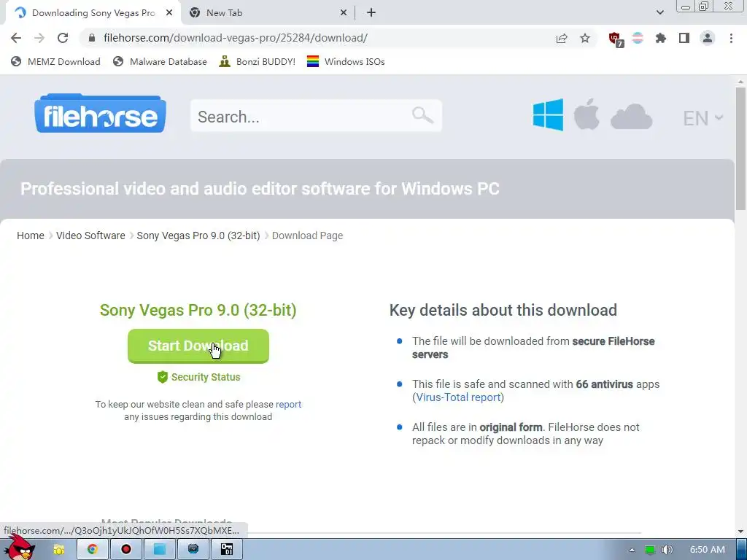Click the address bar URL
This screenshot has width=747, height=560.
[236, 38]
